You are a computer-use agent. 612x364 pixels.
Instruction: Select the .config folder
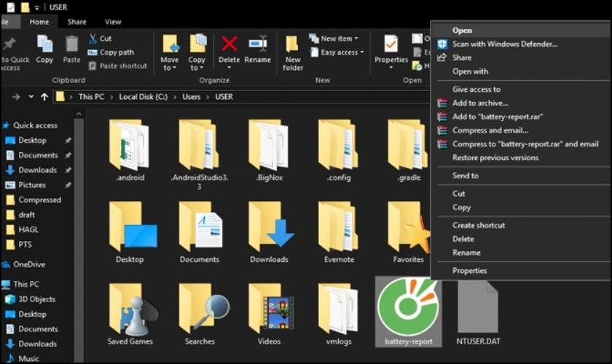pyautogui.click(x=339, y=151)
